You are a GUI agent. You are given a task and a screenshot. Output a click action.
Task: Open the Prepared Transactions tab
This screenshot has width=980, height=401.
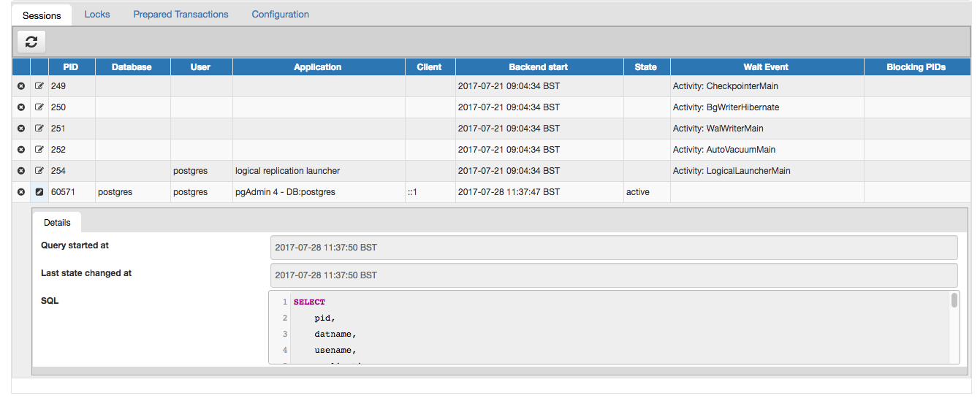[181, 15]
